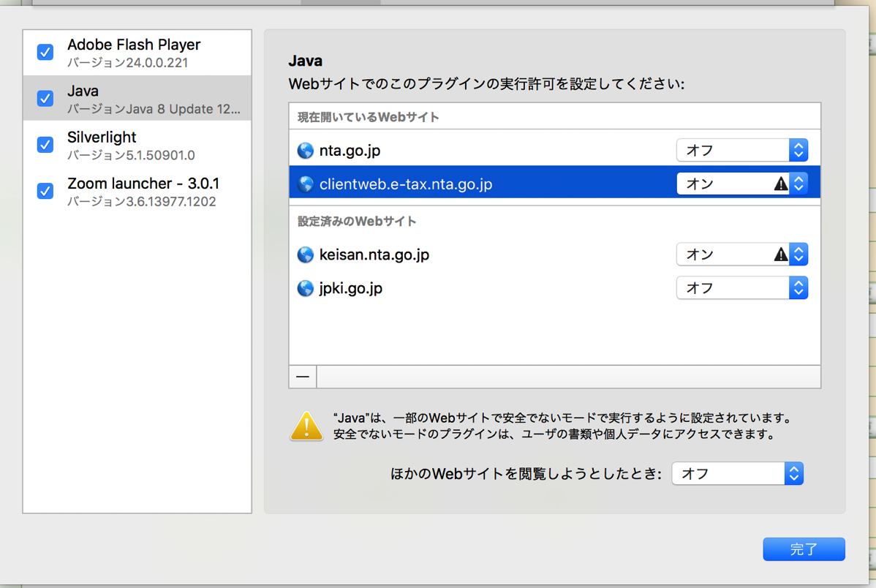Select the keisan.nta.go.jp website row

tap(555, 255)
